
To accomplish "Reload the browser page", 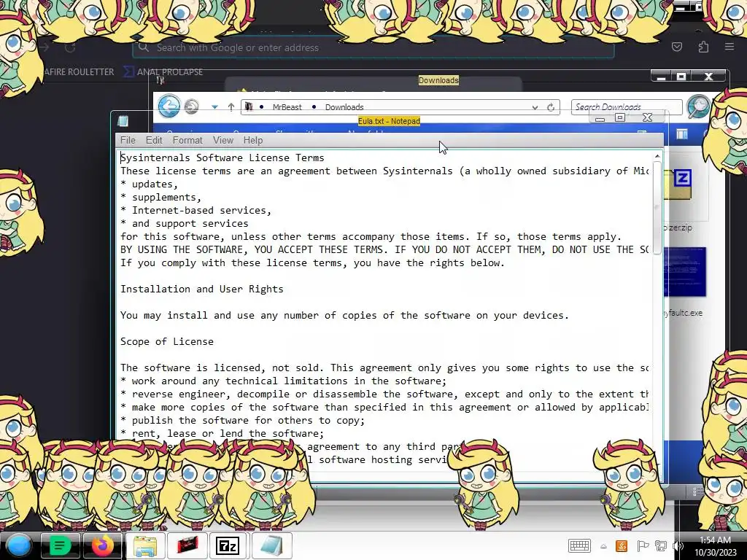I will coord(70,47).
